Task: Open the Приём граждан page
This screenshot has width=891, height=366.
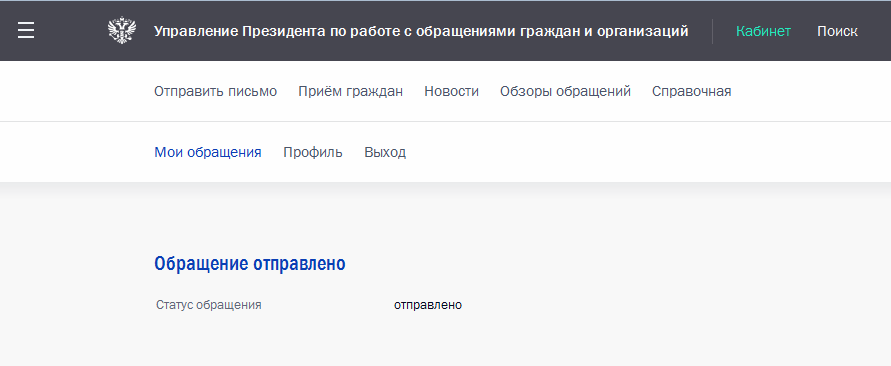Action: (351, 92)
